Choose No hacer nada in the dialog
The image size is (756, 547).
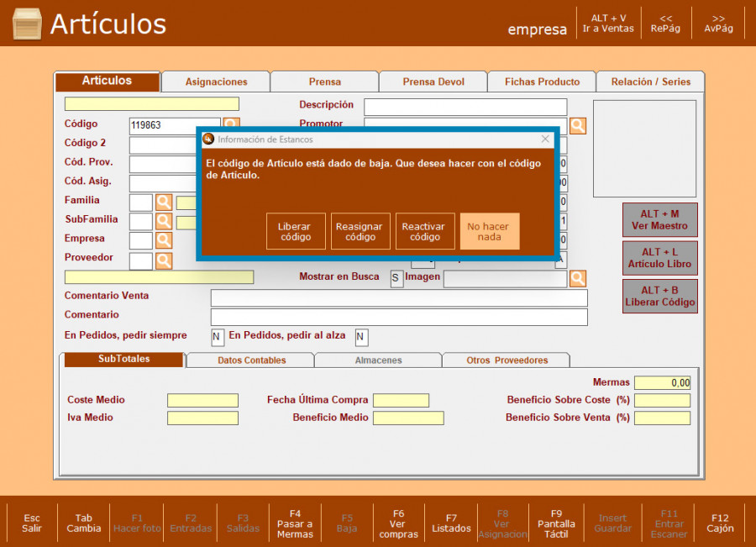pyautogui.click(x=490, y=231)
